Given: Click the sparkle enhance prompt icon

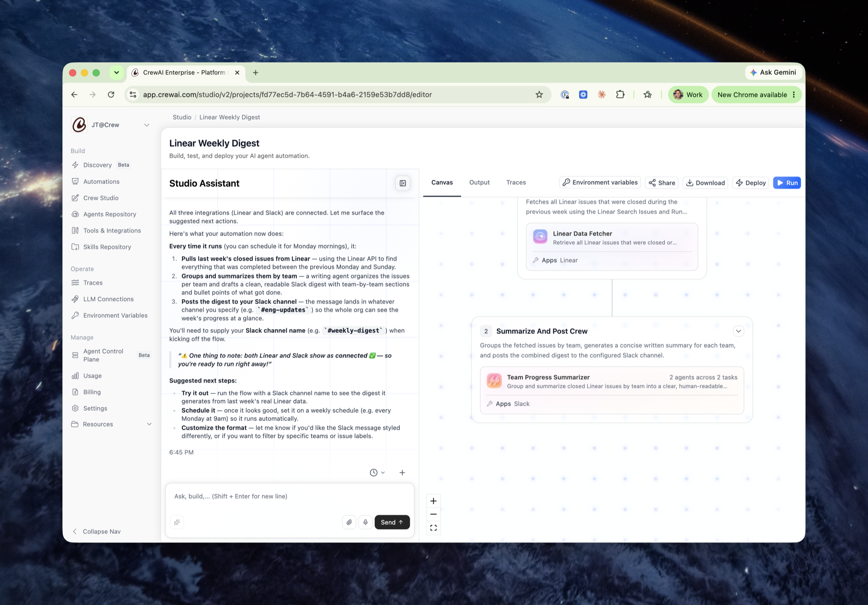Looking at the screenshot, I should point(177,522).
